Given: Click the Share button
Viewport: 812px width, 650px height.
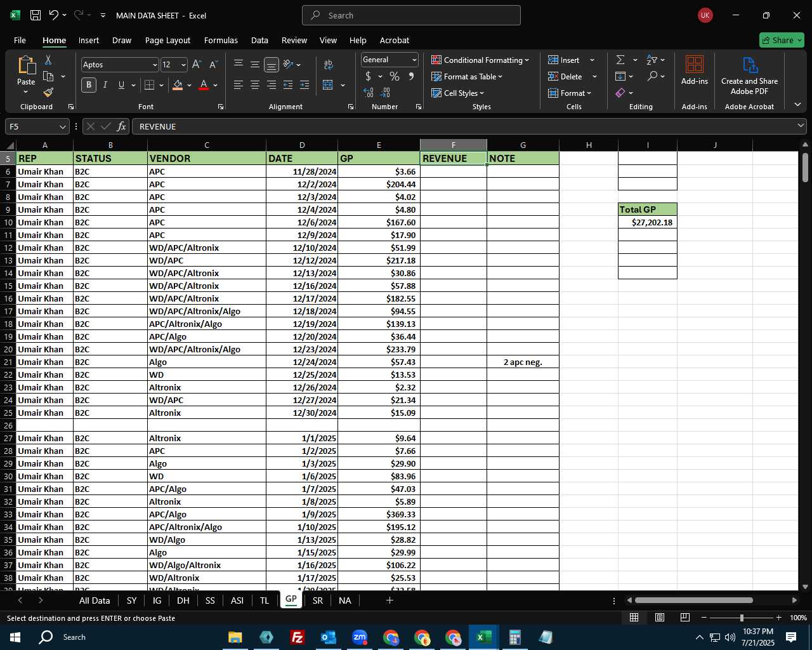Looking at the screenshot, I should (x=782, y=40).
